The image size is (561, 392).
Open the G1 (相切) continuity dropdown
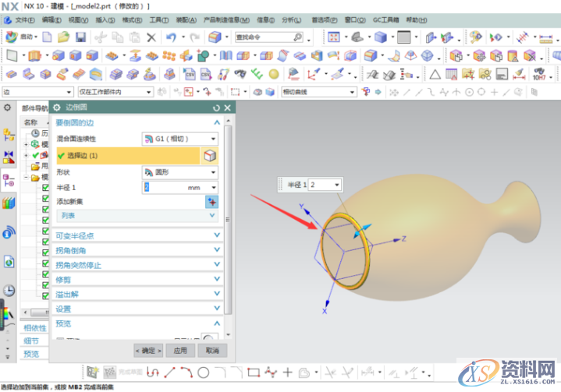pyautogui.click(x=179, y=139)
